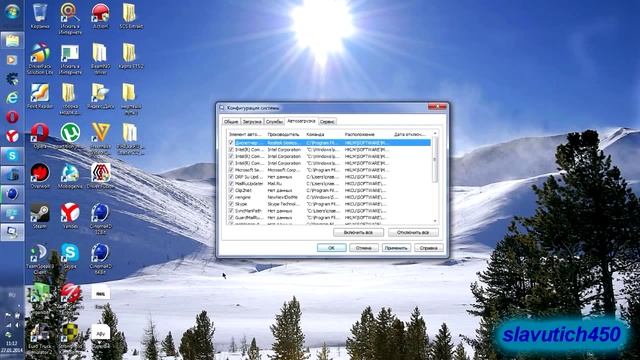Switch to the Загрузка tab
The width and height of the screenshot is (640, 360).
point(252,122)
